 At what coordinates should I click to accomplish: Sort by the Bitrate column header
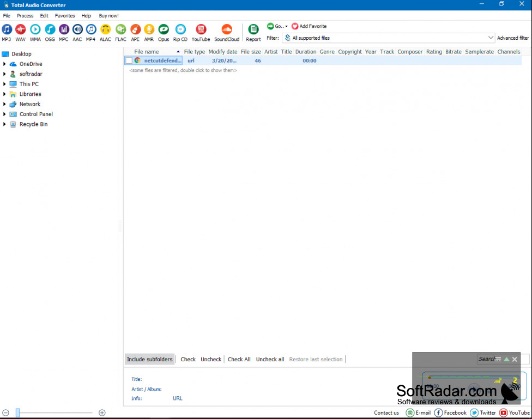454,52
